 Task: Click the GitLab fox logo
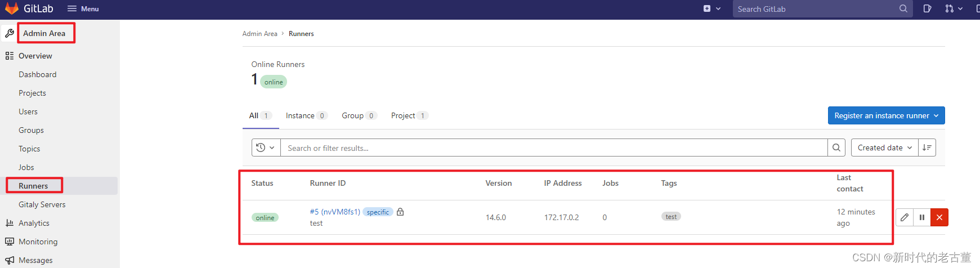(x=11, y=8)
